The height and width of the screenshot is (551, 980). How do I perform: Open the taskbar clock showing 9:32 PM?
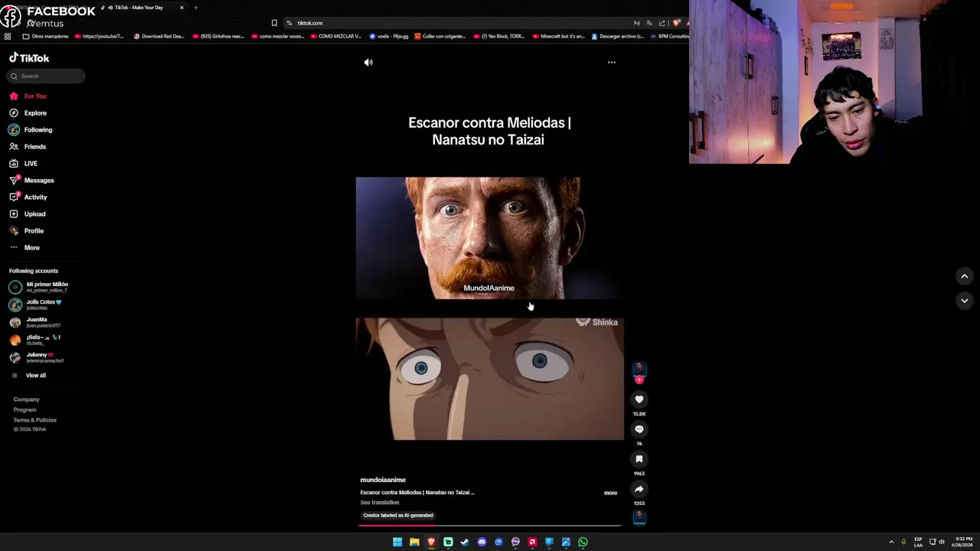[962, 542]
